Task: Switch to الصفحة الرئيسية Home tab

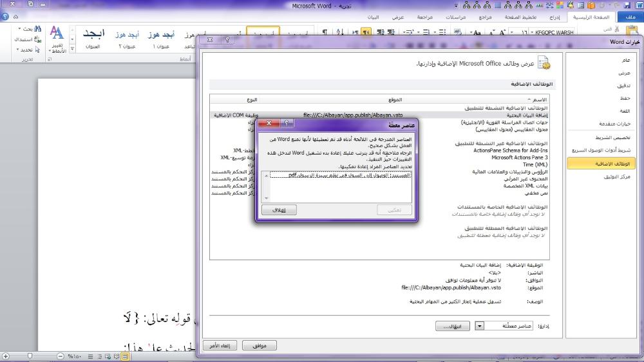Action: click(591, 17)
